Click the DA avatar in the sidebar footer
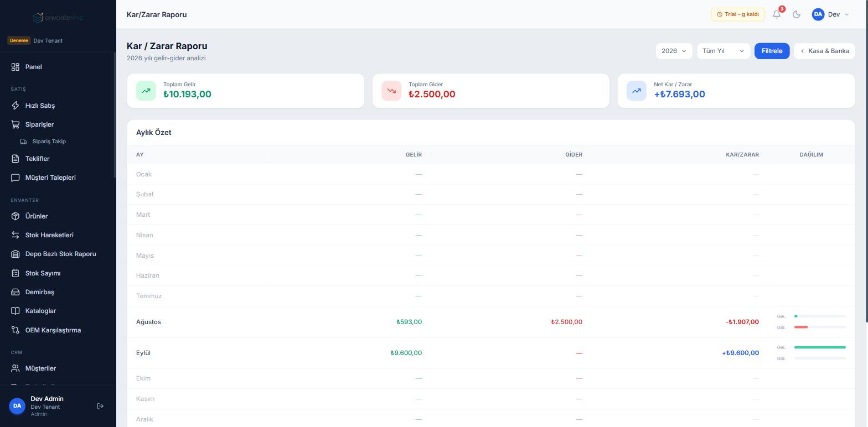This screenshot has width=868, height=427. [x=17, y=406]
